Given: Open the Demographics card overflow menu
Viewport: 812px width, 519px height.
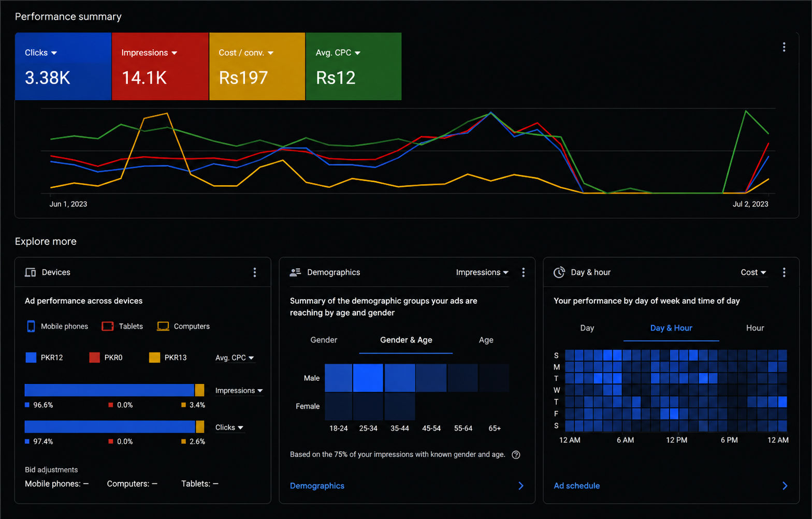Looking at the screenshot, I should (523, 272).
